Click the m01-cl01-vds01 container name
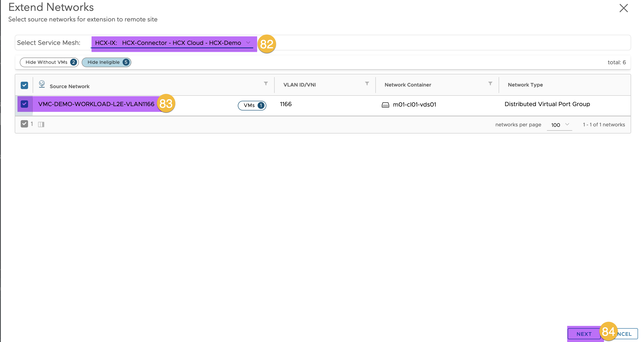The width and height of the screenshot is (644, 342). click(x=414, y=104)
